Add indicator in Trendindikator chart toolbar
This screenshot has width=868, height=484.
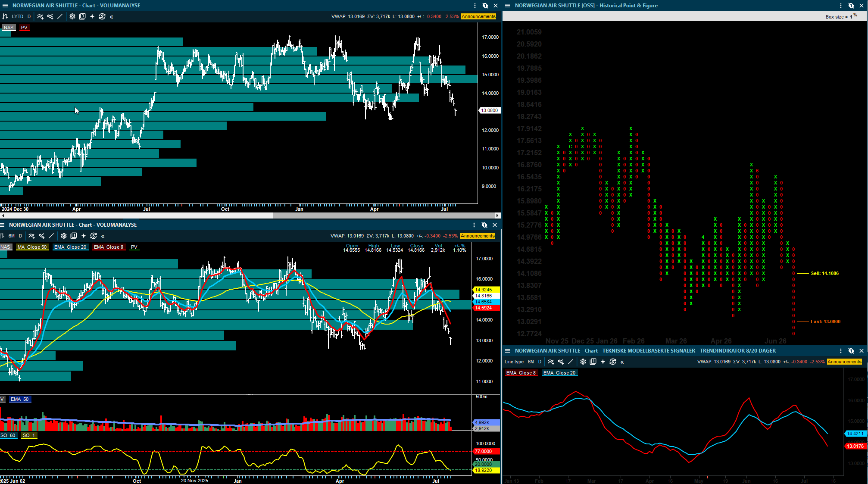click(551, 362)
